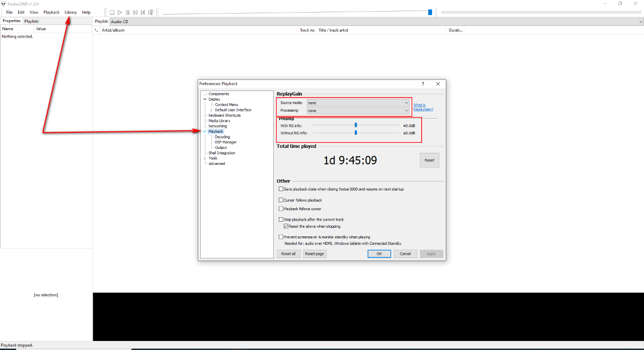This screenshot has width=644, height=350.
Task: Collapse the Playback tree node
Action: [x=205, y=132]
